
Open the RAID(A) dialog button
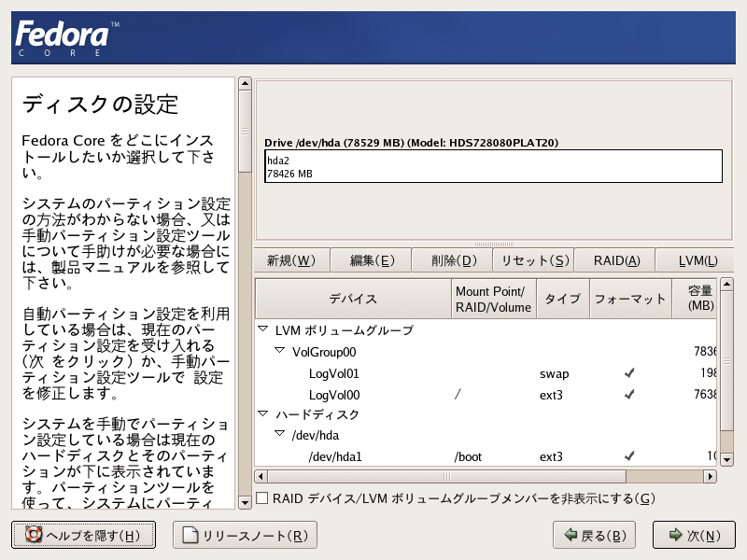pyautogui.click(x=616, y=260)
